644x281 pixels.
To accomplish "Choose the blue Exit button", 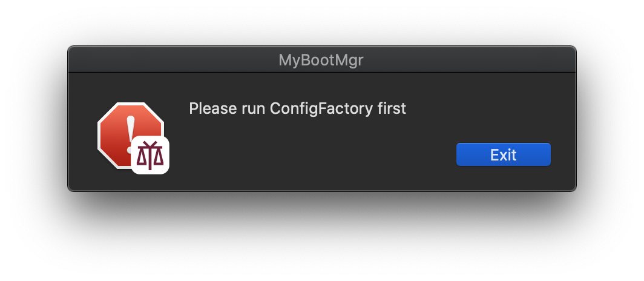I will click(x=503, y=154).
